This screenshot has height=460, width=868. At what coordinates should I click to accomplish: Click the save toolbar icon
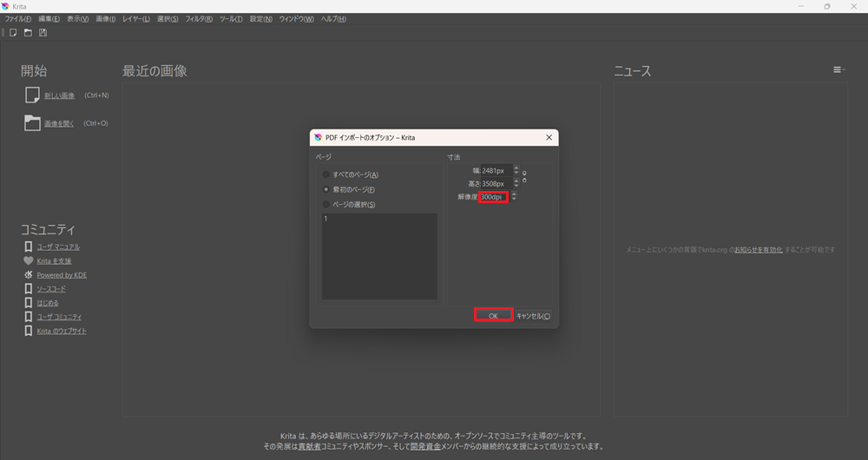click(43, 33)
